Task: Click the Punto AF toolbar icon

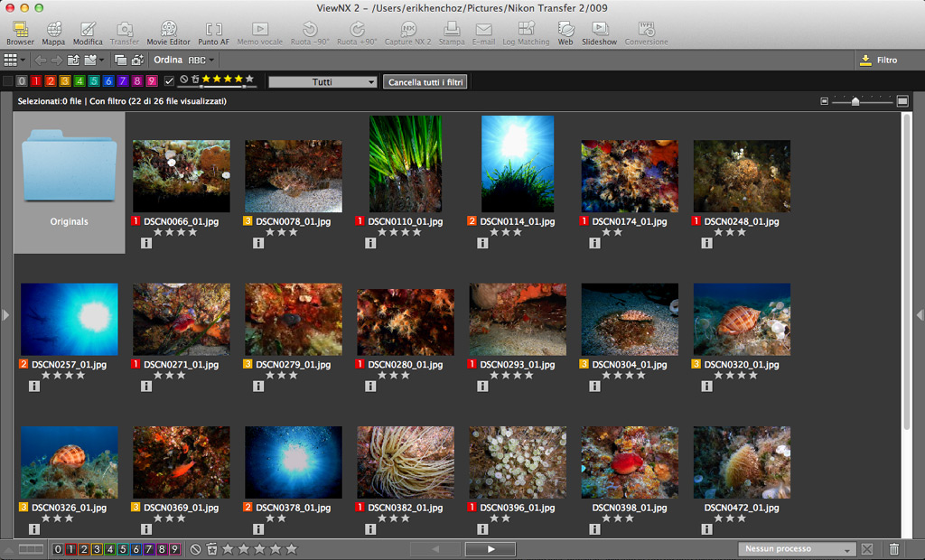Action: (213, 33)
